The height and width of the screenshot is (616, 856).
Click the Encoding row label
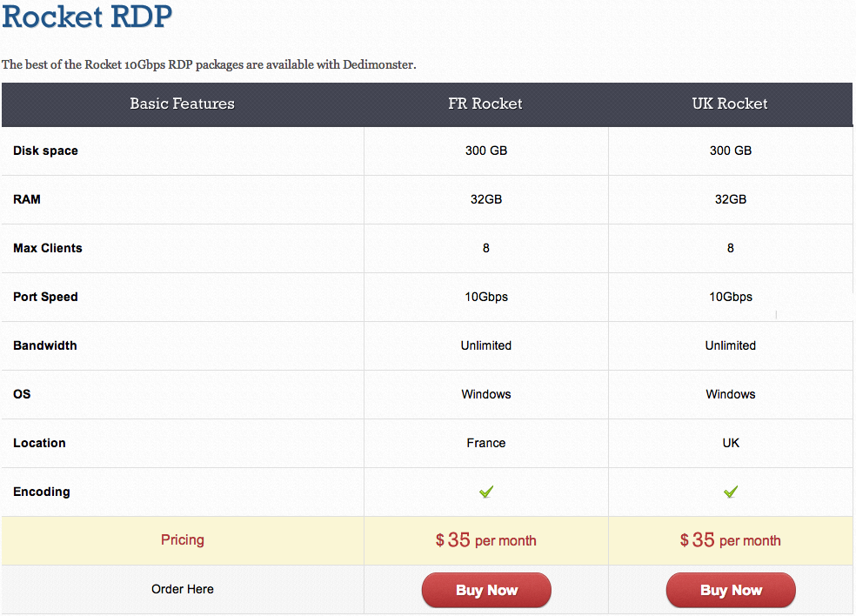42,492
